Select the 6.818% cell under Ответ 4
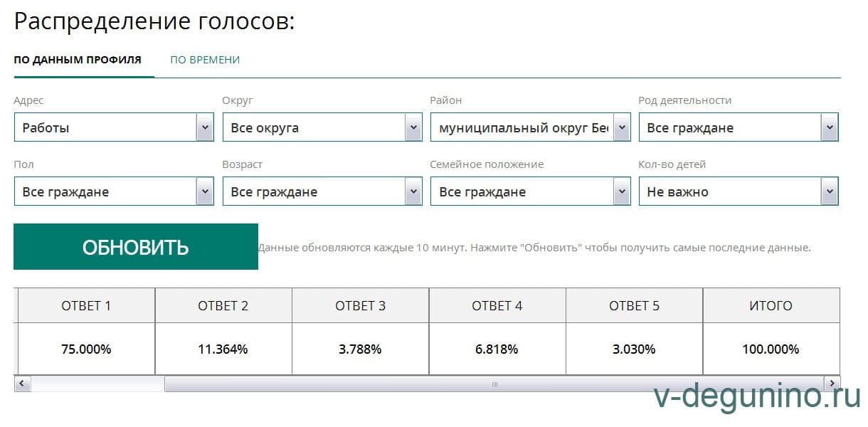868x427 pixels. (497, 349)
